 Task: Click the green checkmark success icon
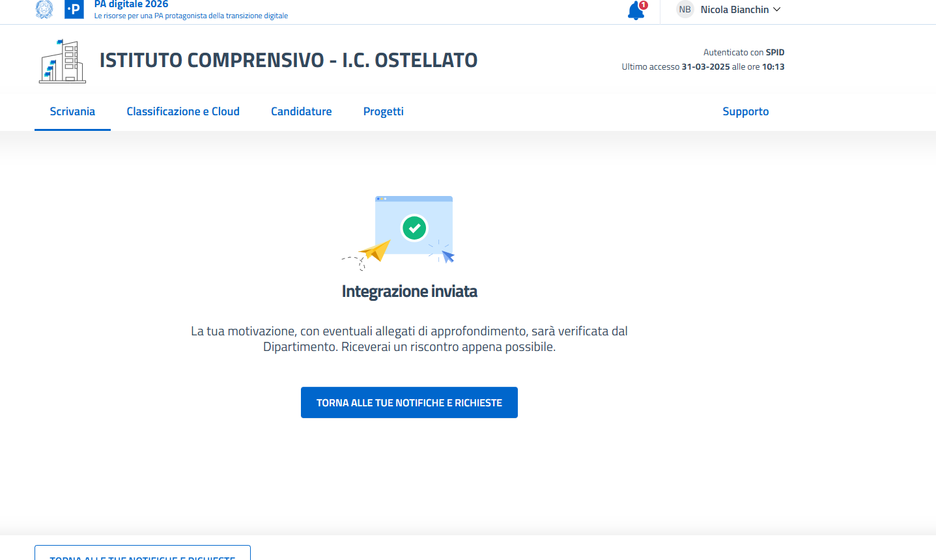click(414, 228)
